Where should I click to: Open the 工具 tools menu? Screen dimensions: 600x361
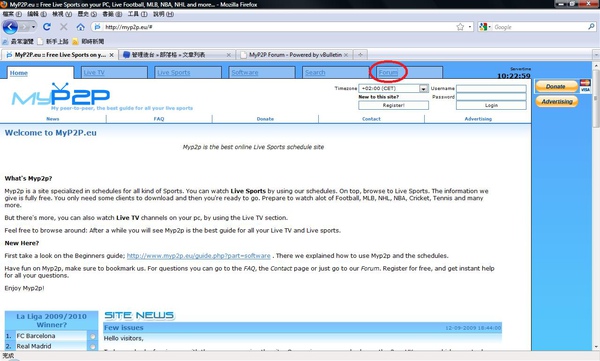point(137,14)
